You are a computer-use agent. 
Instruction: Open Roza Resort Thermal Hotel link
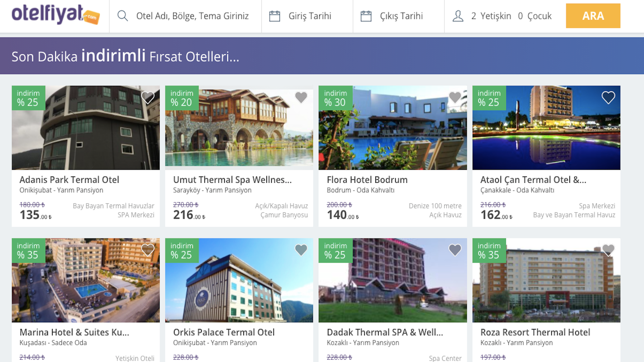pyautogui.click(x=535, y=332)
